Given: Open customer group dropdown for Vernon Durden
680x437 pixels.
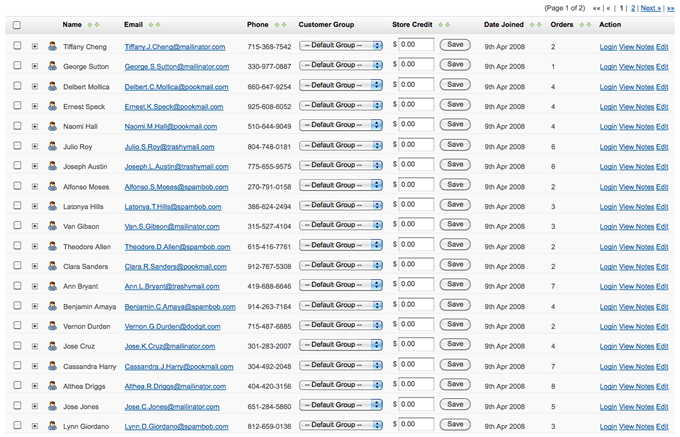Looking at the screenshot, I should click(x=341, y=325).
